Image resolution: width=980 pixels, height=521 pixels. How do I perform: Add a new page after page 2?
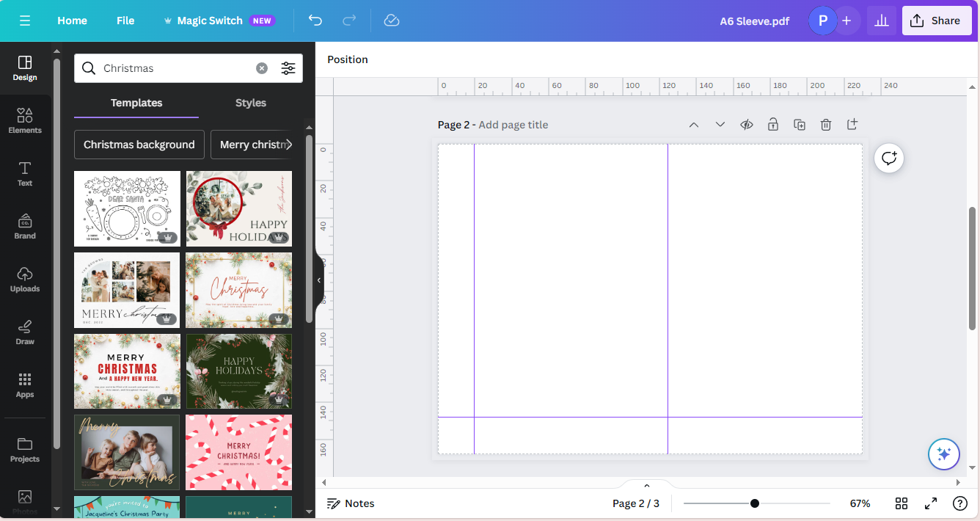point(852,125)
